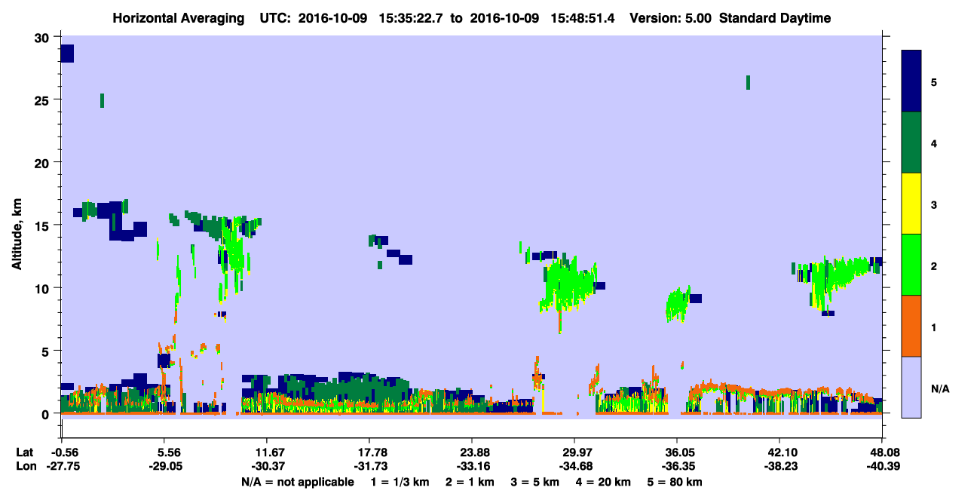
Task: Click the longitude value -40.39
Action: (882, 466)
